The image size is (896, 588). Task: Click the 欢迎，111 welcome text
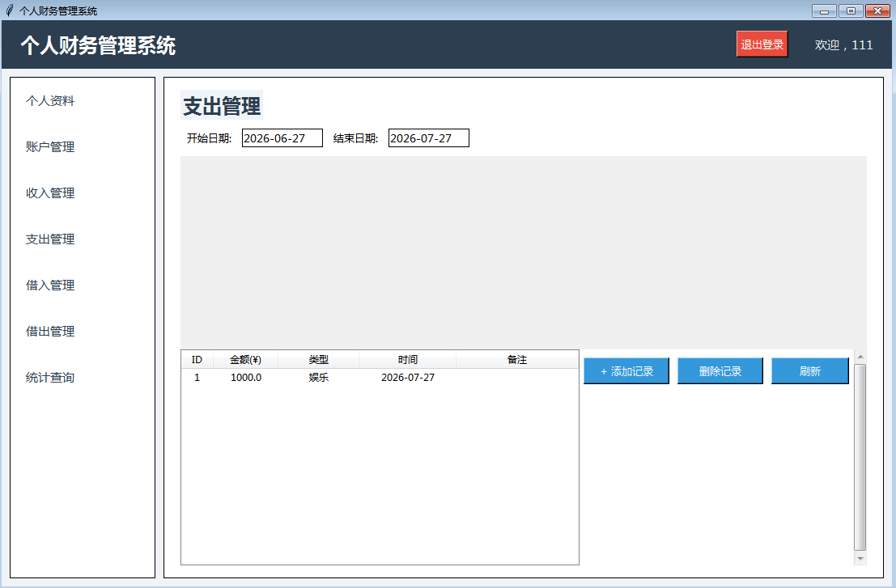click(x=843, y=45)
